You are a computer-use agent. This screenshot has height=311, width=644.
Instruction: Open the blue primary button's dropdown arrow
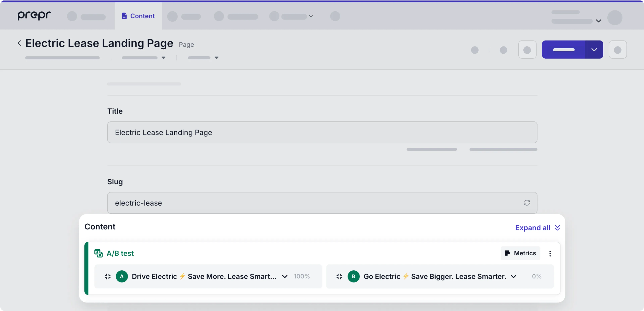594,49
